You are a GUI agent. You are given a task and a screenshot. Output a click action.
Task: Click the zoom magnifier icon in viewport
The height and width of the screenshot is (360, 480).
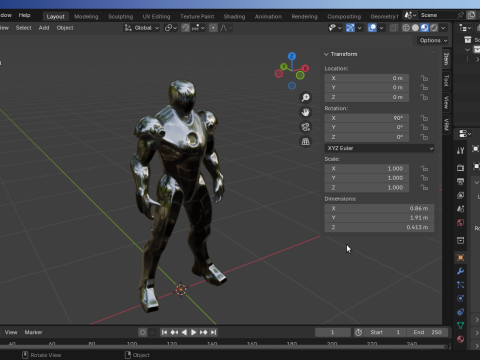pyautogui.click(x=305, y=97)
